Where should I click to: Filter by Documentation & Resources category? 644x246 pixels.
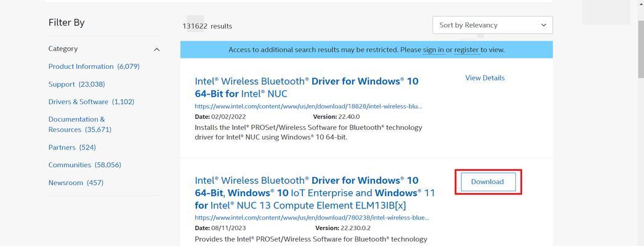tap(79, 124)
